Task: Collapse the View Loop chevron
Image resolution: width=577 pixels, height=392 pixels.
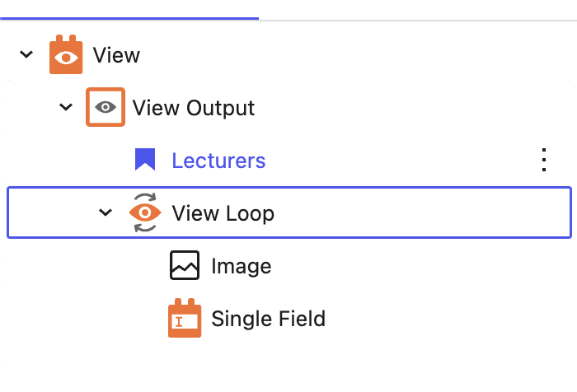Action: [106, 212]
